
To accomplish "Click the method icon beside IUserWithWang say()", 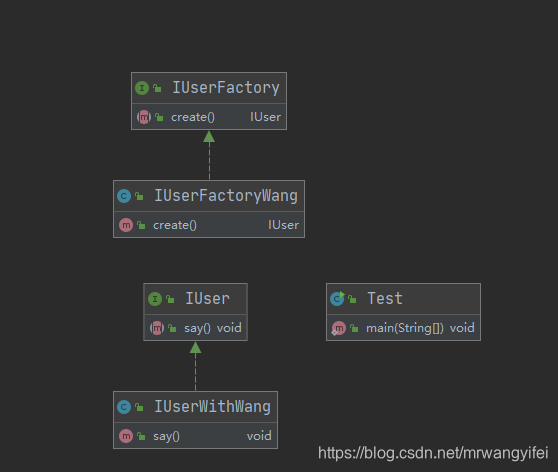I will [126, 436].
